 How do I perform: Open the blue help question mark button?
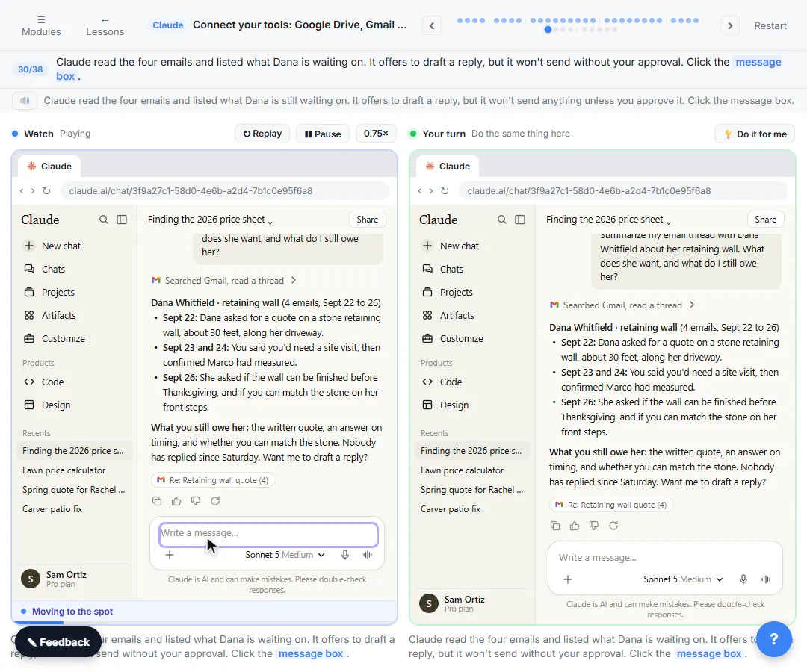coord(773,639)
